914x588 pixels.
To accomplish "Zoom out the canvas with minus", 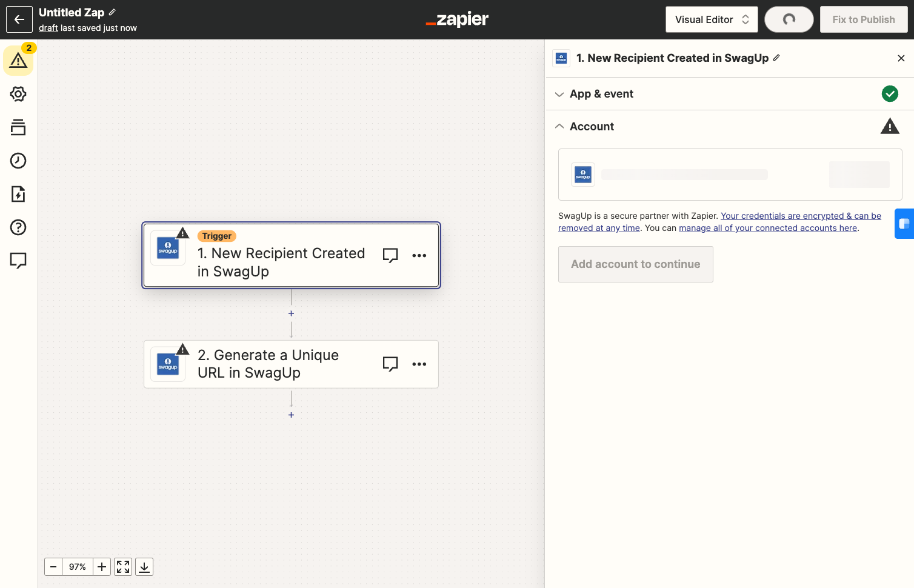I will point(53,567).
